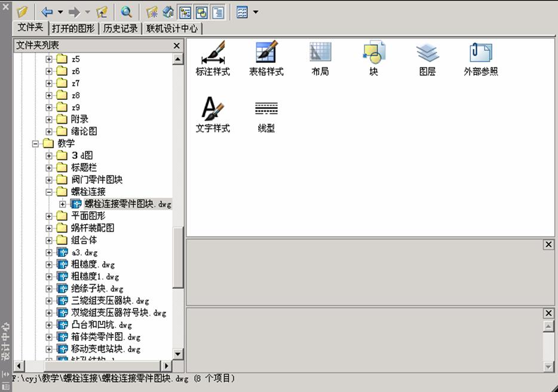The image size is (558, 392).
Task: Click the 收藏夹 (Favorites) toolbar icon
Action: (x=151, y=11)
